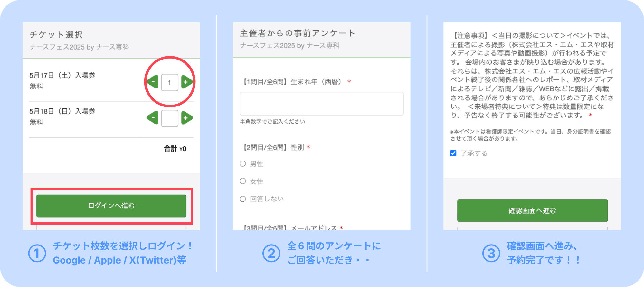Screen dimensions: 644x287
Task: Increase May 18 Sunday ticket count with plus arrow
Action: [187, 118]
